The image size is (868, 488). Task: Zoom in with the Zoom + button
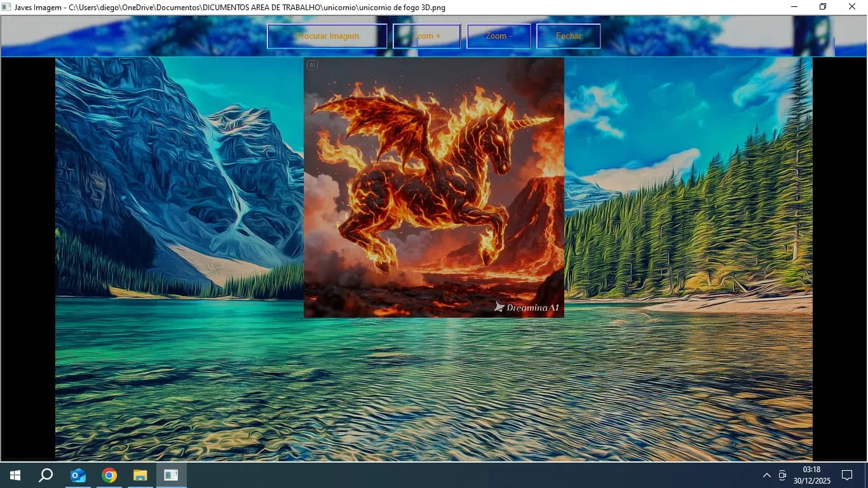[426, 36]
